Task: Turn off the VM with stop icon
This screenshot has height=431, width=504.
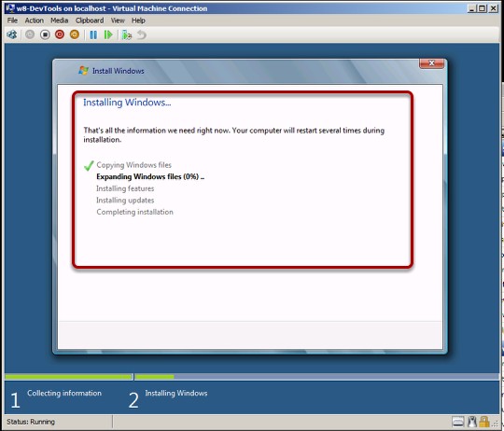Action: point(45,35)
